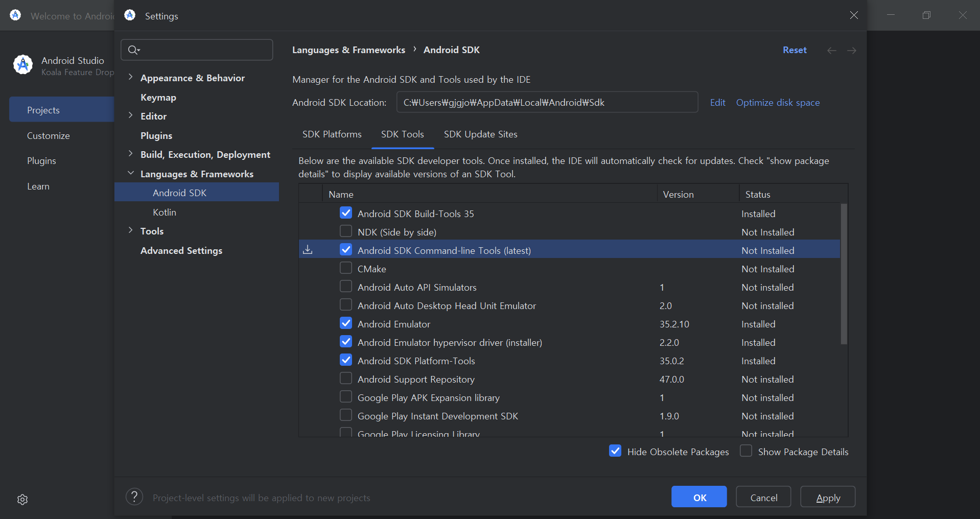Select Customize in Welcome window
980x519 pixels.
pyautogui.click(x=49, y=135)
